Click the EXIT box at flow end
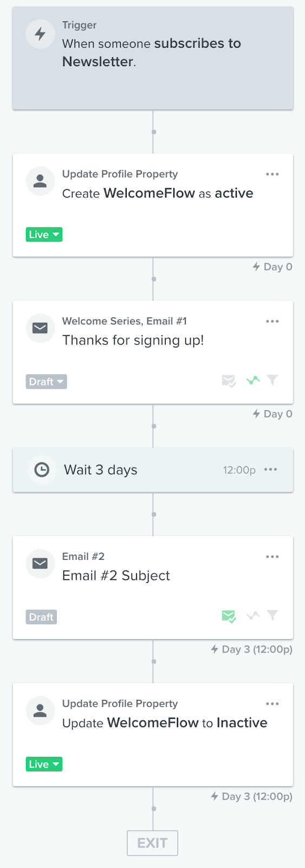The height and width of the screenshot is (868, 305). point(152,843)
